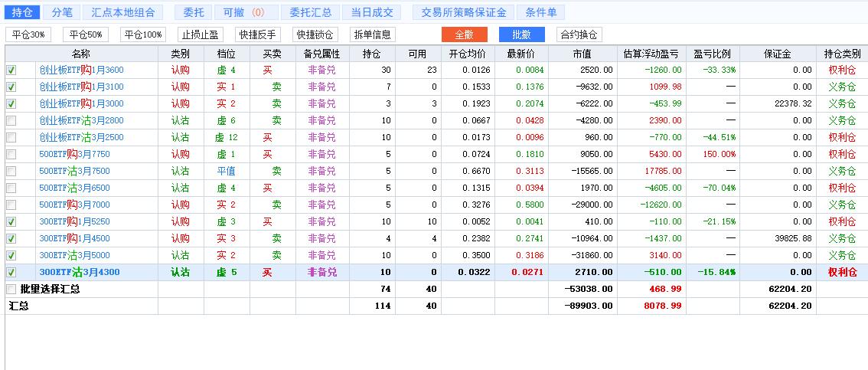
Task: Check the 创业板ETF沽3月2800 row checkbox
Action: (x=11, y=121)
